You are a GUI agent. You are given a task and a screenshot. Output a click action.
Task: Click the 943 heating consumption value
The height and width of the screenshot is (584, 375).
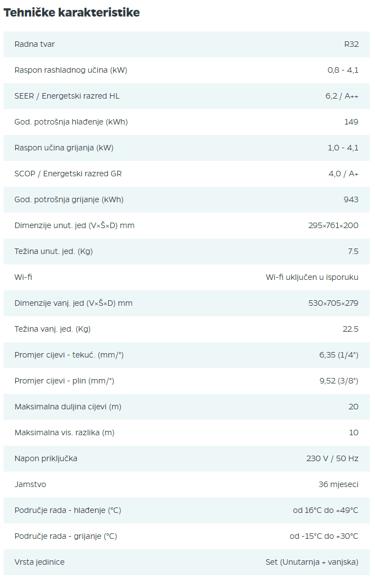click(351, 199)
